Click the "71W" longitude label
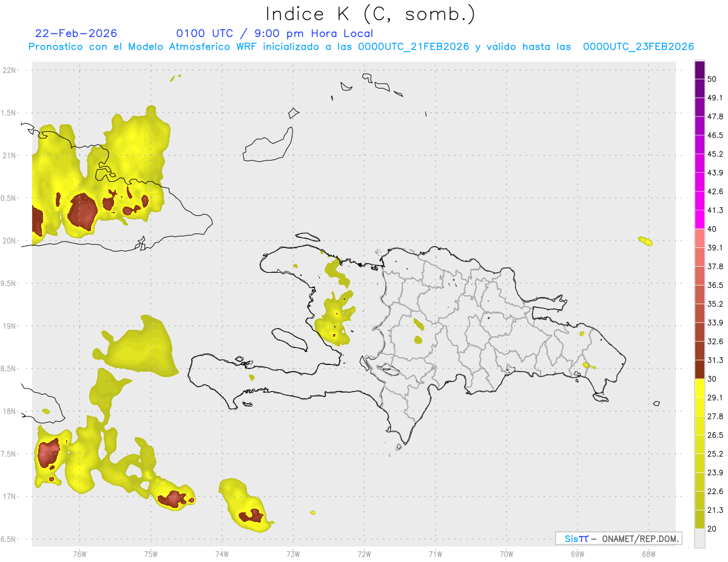Image resolution: width=728 pixels, height=562 pixels. (435, 554)
